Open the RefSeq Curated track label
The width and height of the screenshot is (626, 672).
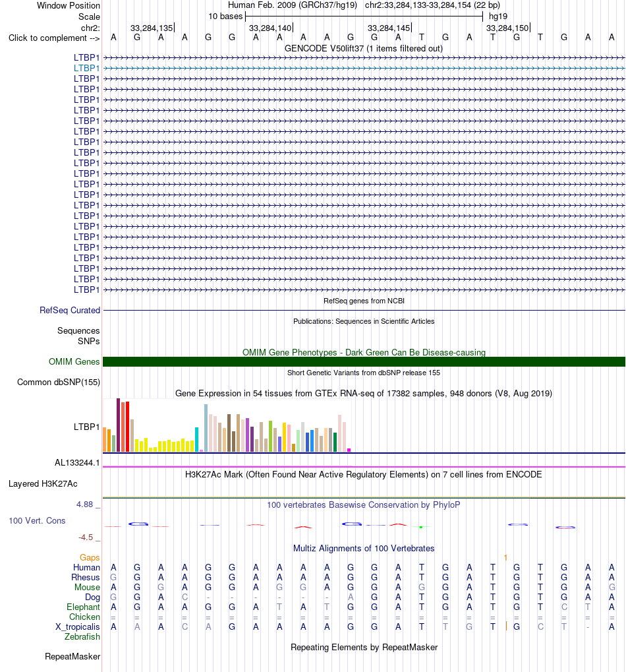[70, 311]
